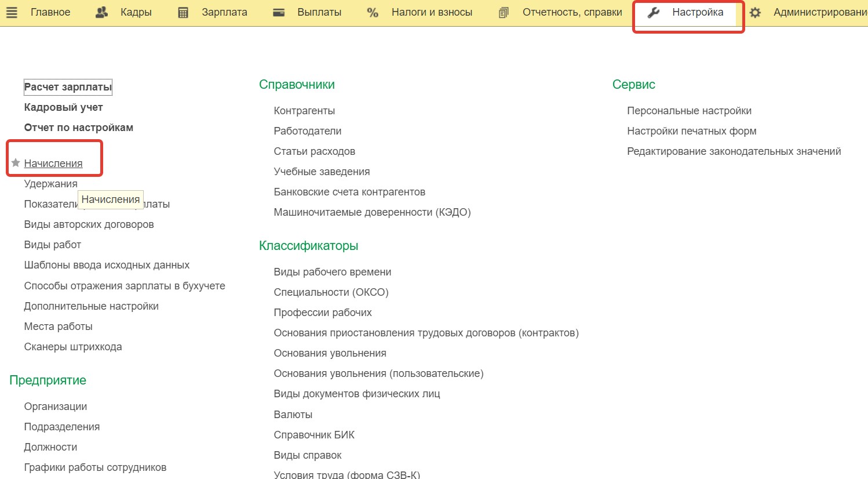This screenshot has height=479, width=868.
Task: Open Виды рабочего времени classifier
Action: tap(333, 272)
